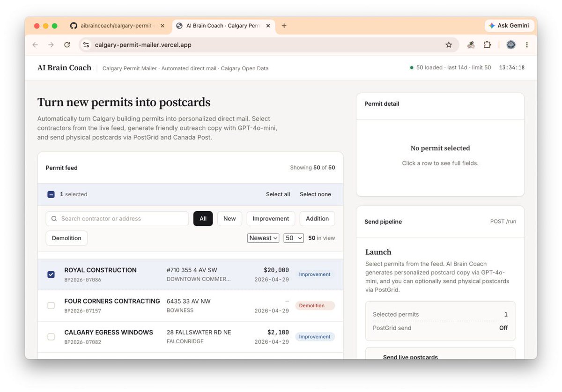This screenshot has width=562, height=392.
Task: Filter permits by Addition
Action: tap(318, 219)
